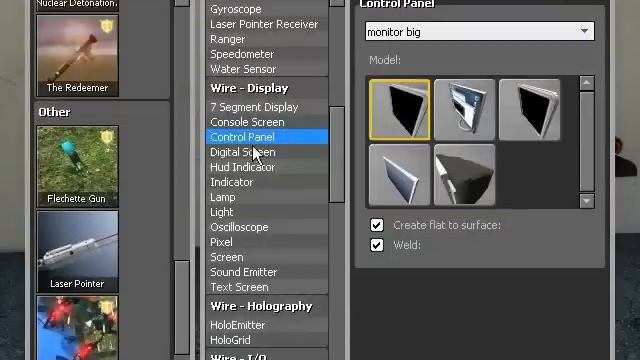Screen dimensions: 640x360
Task: Select Text Screen tool
Action: 267,287
